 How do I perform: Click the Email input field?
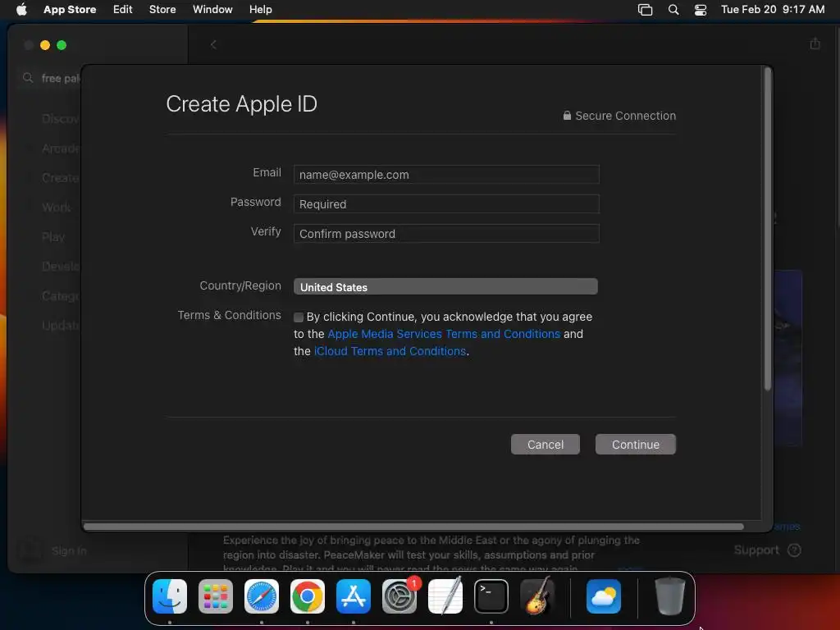[446, 175]
